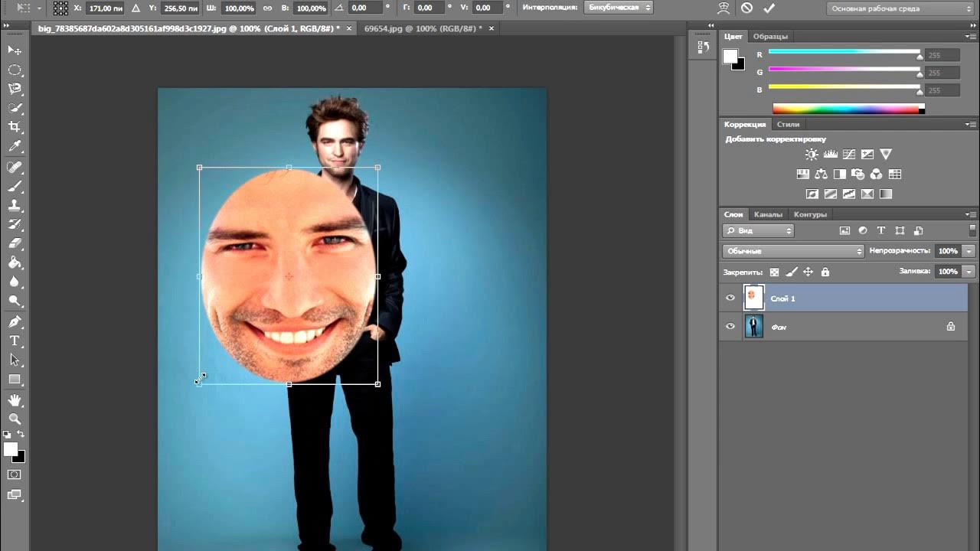Switch to the 69654.jpg document tab

pos(423,28)
